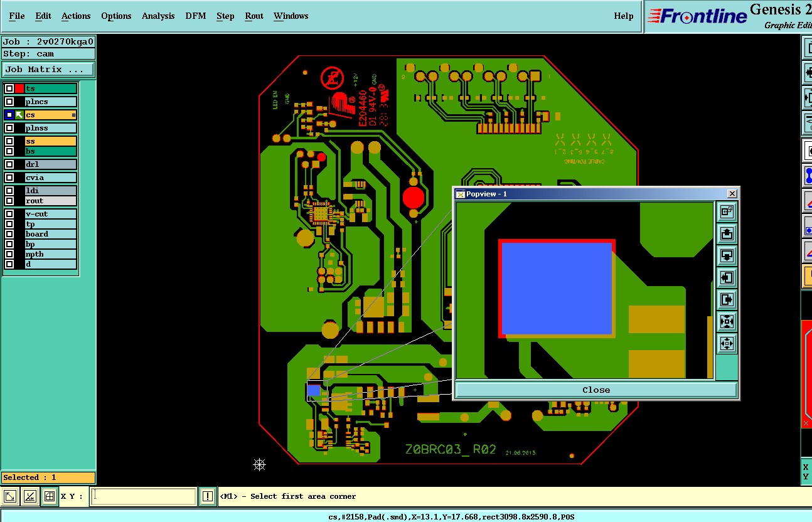Click the red color swatch of the ts layer

(19, 88)
